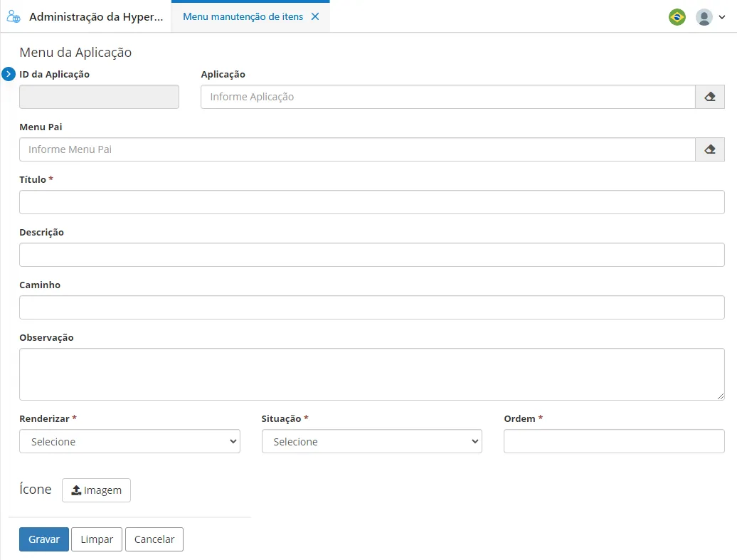This screenshot has height=560, width=737.
Task: Click the Caminho label
Action: (x=40, y=285)
